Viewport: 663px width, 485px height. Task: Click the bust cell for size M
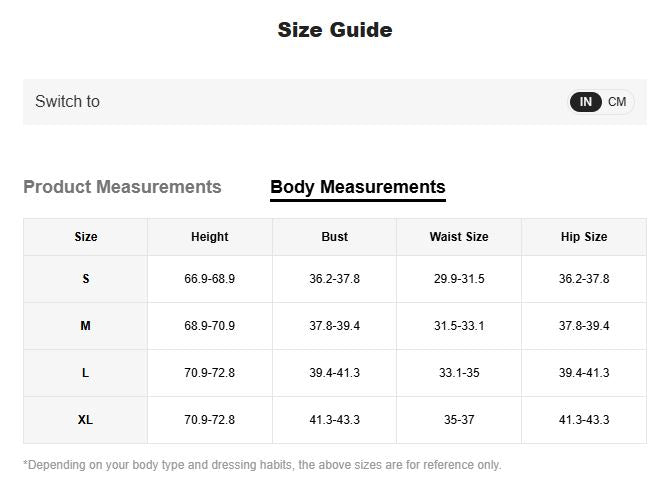(x=335, y=326)
